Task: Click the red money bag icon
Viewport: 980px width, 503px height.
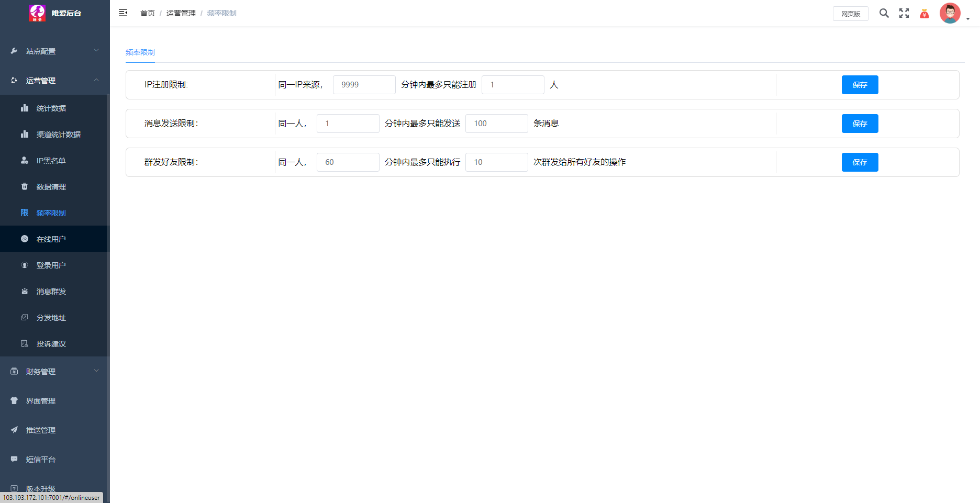Action: point(925,14)
